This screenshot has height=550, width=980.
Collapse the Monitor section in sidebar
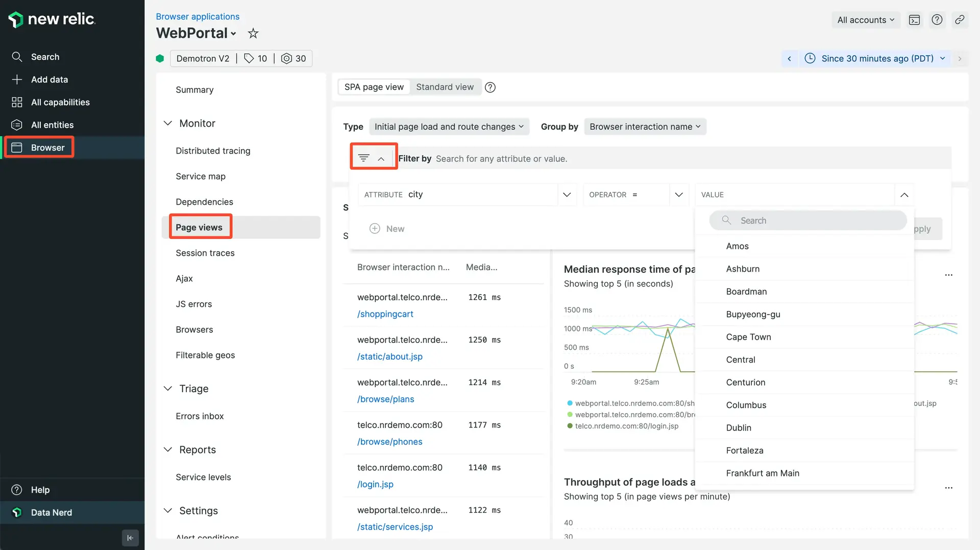(x=168, y=124)
